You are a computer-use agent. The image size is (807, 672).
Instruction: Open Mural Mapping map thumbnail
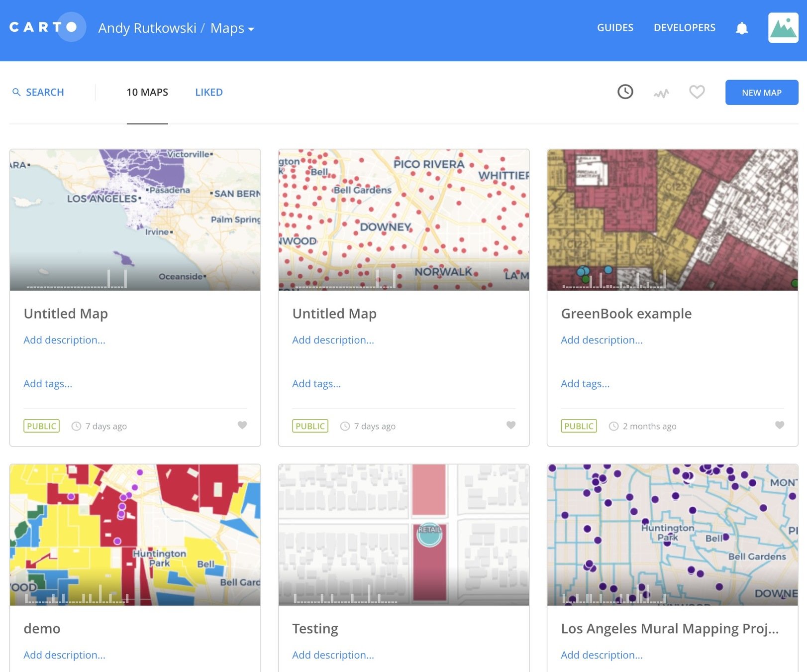pos(672,535)
